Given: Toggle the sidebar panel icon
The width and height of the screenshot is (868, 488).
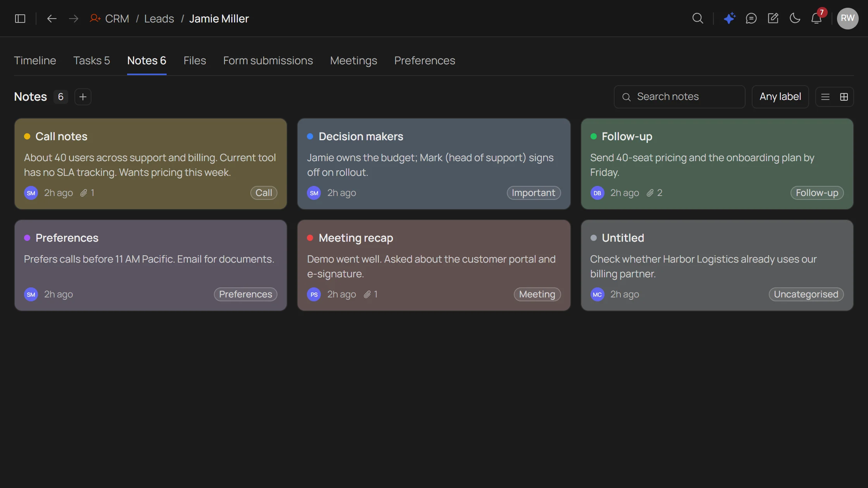Looking at the screenshot, I should pos(20,19).
